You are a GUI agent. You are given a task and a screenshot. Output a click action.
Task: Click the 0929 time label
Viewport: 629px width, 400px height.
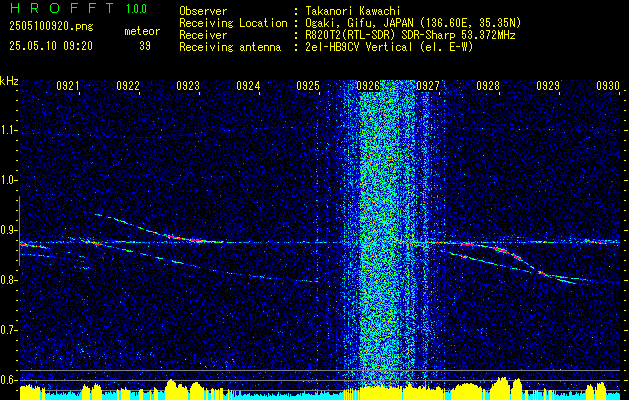pos(548,85)
